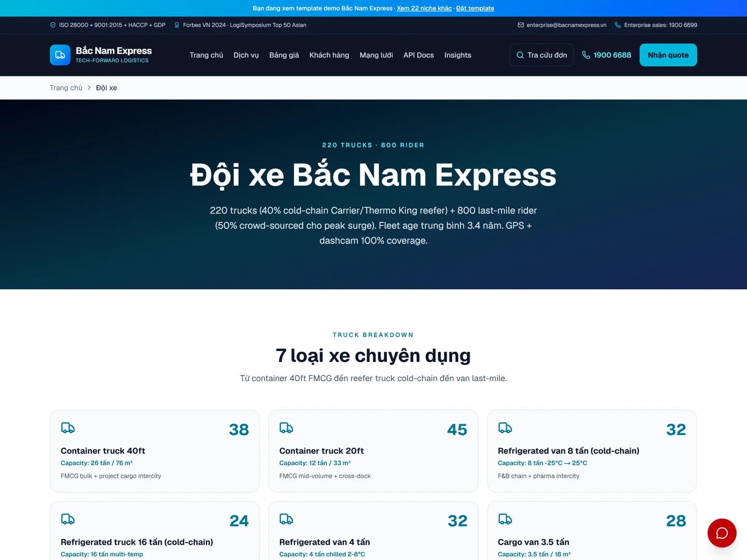This screenshot has height=560, width=747.
Task: Click truck icon on Cargo van 3.5 tấn card
Action: click(x=505, y=519)
